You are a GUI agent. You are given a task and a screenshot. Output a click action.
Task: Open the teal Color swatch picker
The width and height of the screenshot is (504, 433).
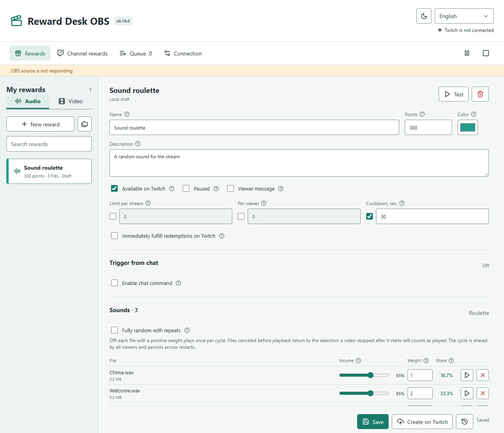point(468,128)
